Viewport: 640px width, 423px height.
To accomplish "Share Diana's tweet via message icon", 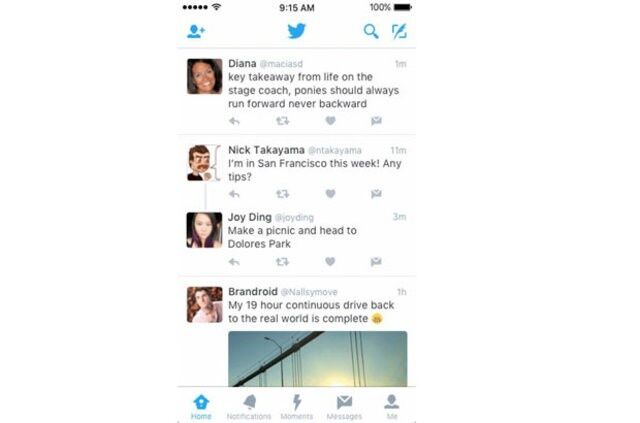I will [x=376, y=120].
